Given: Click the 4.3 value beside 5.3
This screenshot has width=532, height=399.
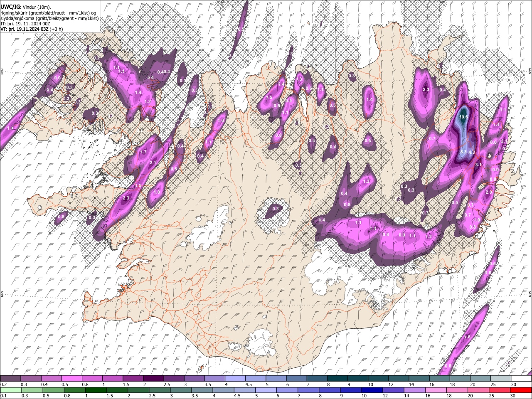Looking at the screenshot, I should coord(472,153).
